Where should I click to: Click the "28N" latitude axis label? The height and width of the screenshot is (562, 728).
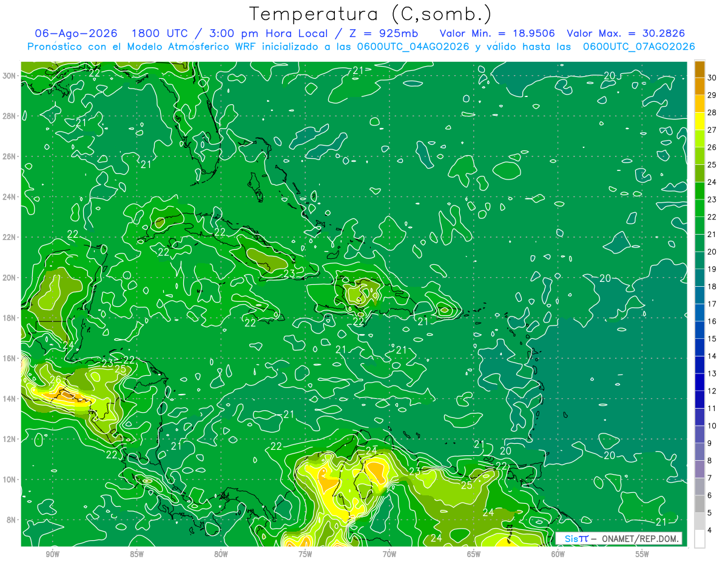point(9,116)
